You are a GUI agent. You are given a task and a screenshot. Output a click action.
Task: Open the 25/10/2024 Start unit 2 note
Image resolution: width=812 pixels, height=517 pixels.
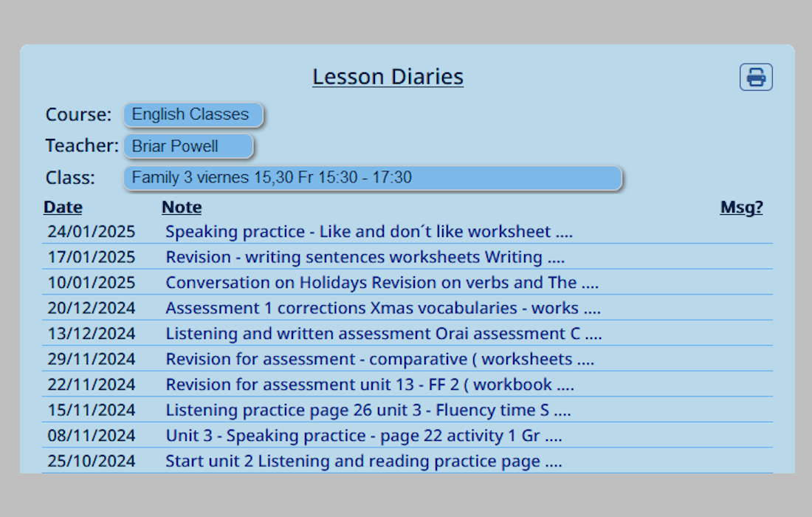click(363, 461)
